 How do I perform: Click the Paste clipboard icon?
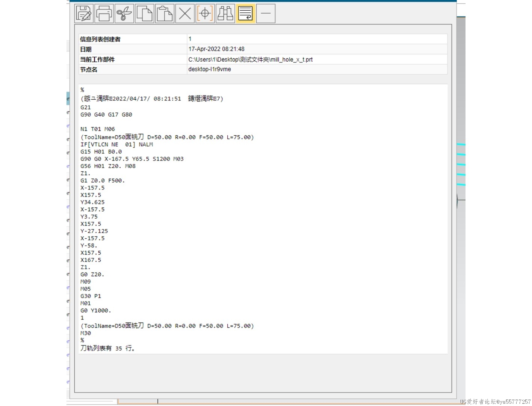[165, 14]
